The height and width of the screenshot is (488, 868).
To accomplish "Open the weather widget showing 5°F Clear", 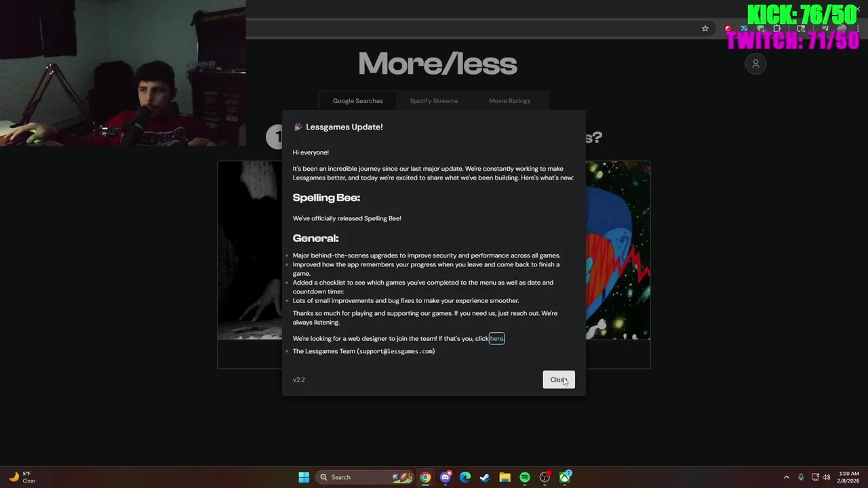I will (x=22, y=477).
